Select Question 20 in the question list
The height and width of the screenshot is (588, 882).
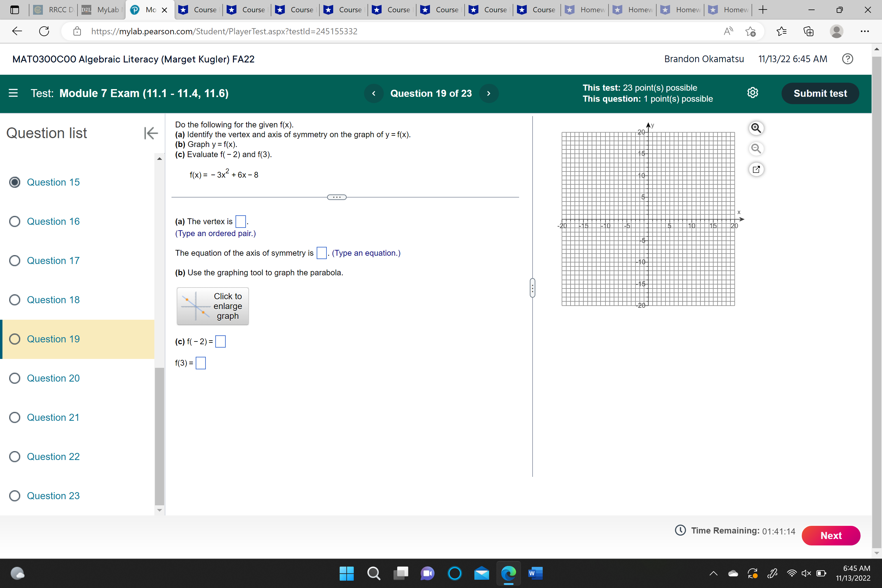[x=53, y=378]
